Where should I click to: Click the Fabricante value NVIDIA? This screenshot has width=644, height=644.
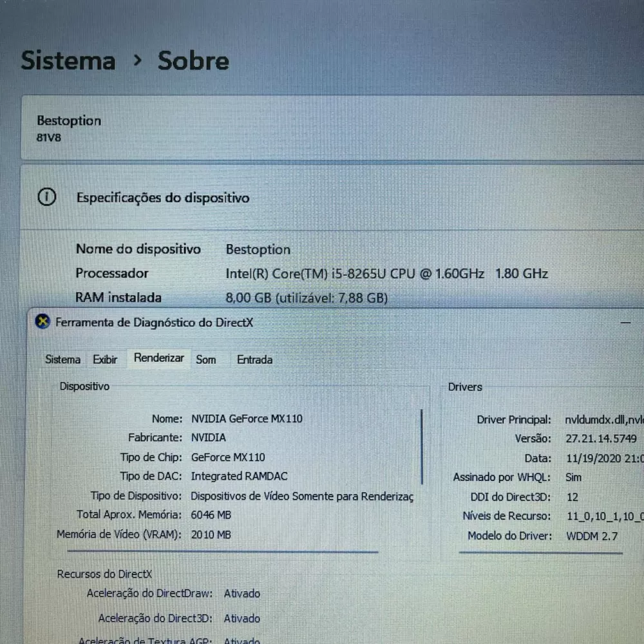[209, 438]
